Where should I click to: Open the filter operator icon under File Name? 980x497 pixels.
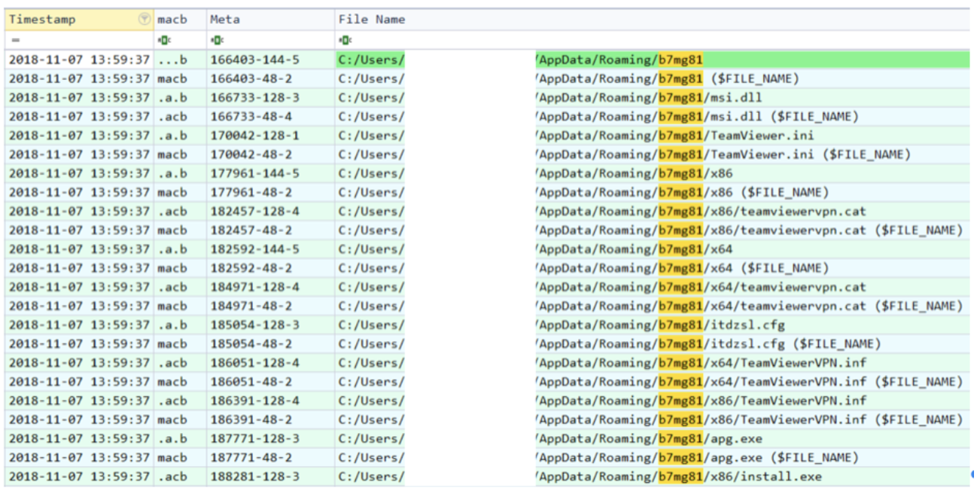coord(344,40)
